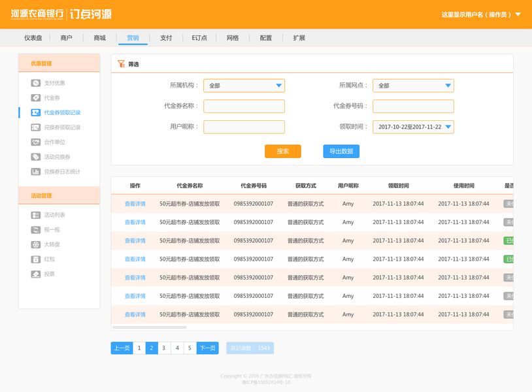The image size is (532, 392).
Task: Click the 河源农商银行 logo in header
Action: [37, 14]
